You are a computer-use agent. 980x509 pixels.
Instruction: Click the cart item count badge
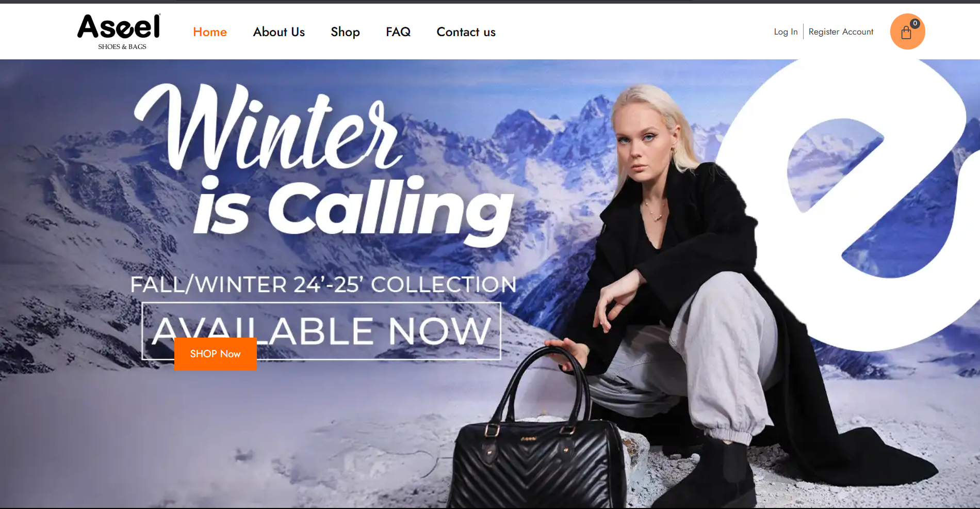click(x=915, y=23)
